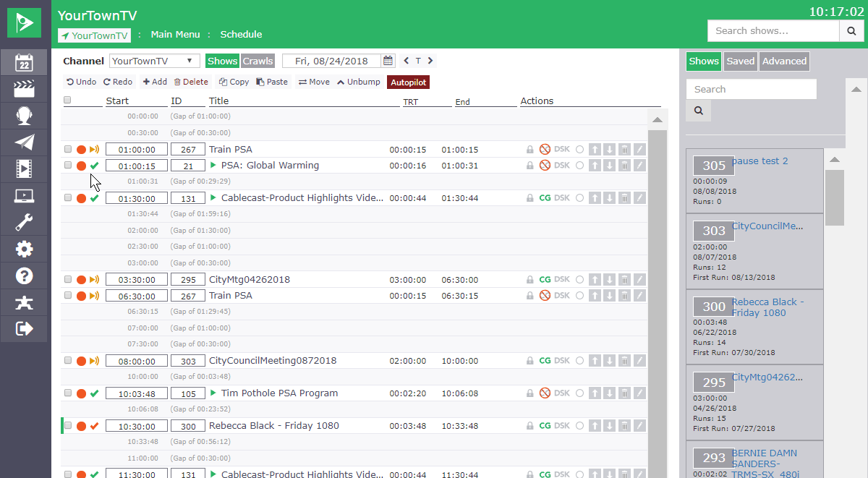Image resolution: width=868 pixels, height=478 pixels.
Task: Open the clapperboard Shows sidebar icon
Action: point(24,89)
